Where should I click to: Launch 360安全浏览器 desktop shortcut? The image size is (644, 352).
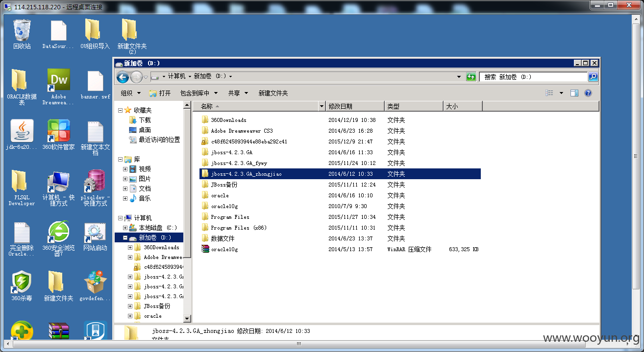[58, 238]
